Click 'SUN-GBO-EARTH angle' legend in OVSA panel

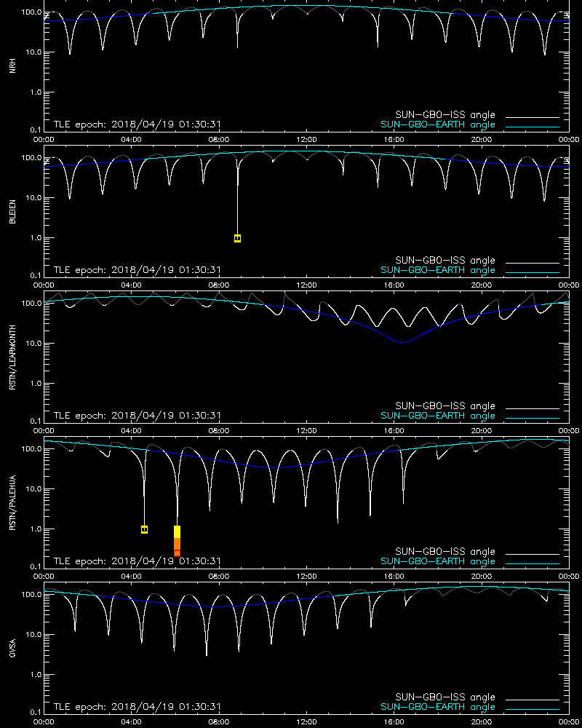[438, 707]
